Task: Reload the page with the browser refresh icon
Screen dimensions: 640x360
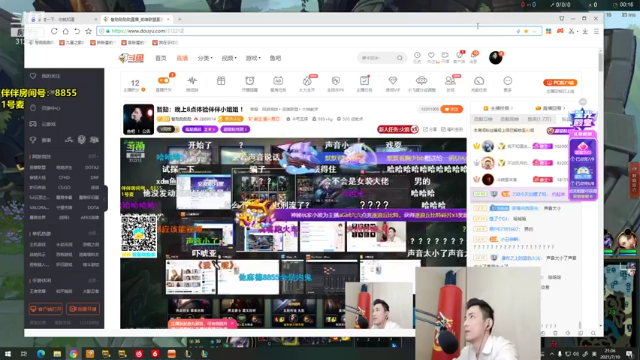Action: tap(54, 31)
